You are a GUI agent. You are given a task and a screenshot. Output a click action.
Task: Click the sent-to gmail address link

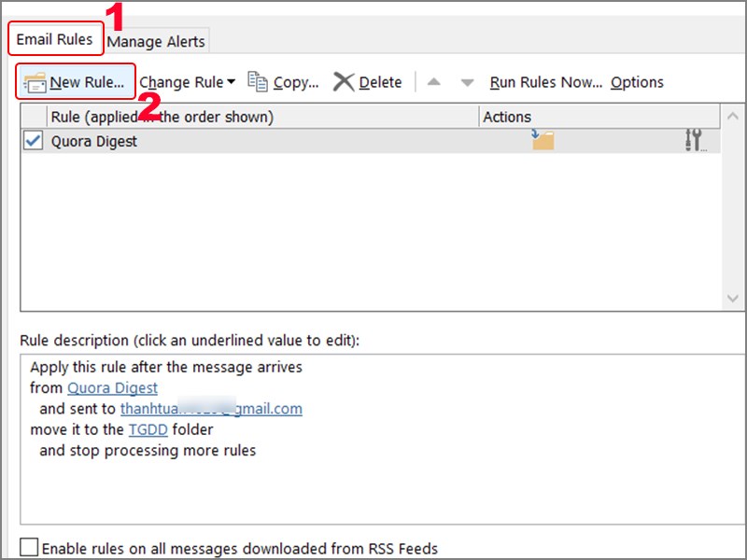[x=211, y=409]
